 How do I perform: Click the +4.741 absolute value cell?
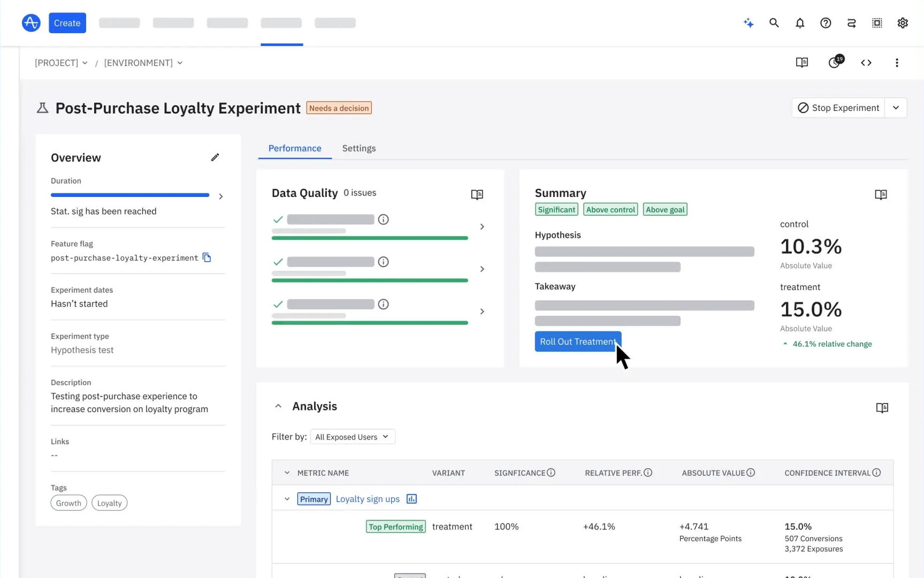pyautogui.click(x=694, y=527)
